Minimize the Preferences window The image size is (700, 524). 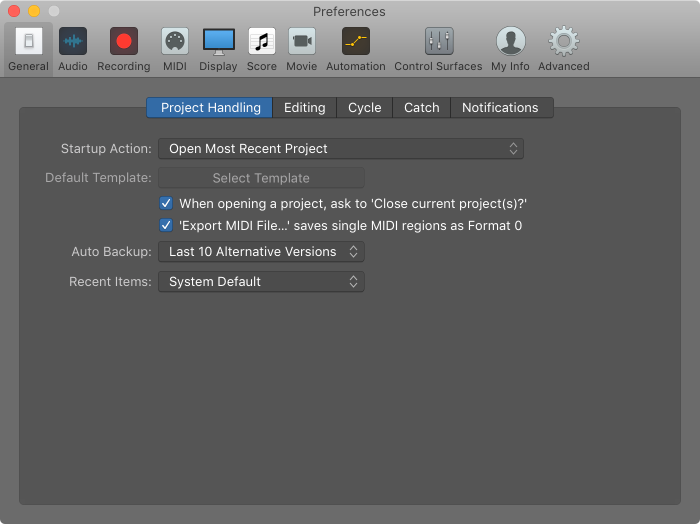click(x=34, y=11)
